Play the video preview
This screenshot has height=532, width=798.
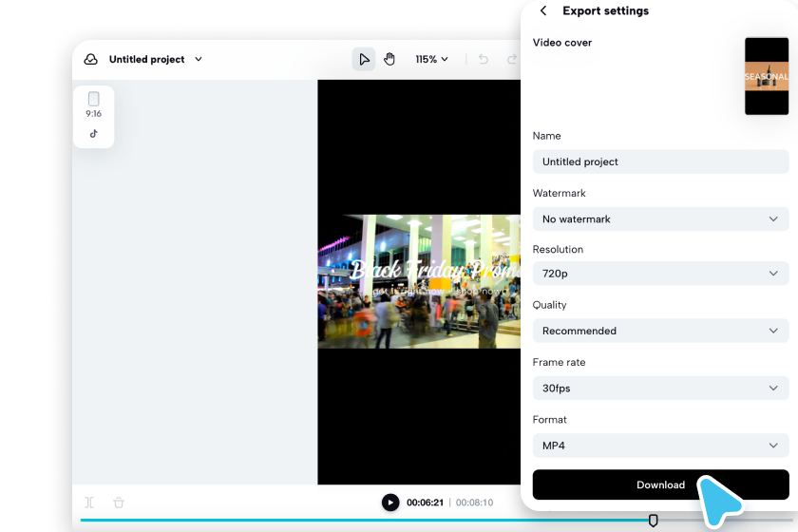pos(390,503)
